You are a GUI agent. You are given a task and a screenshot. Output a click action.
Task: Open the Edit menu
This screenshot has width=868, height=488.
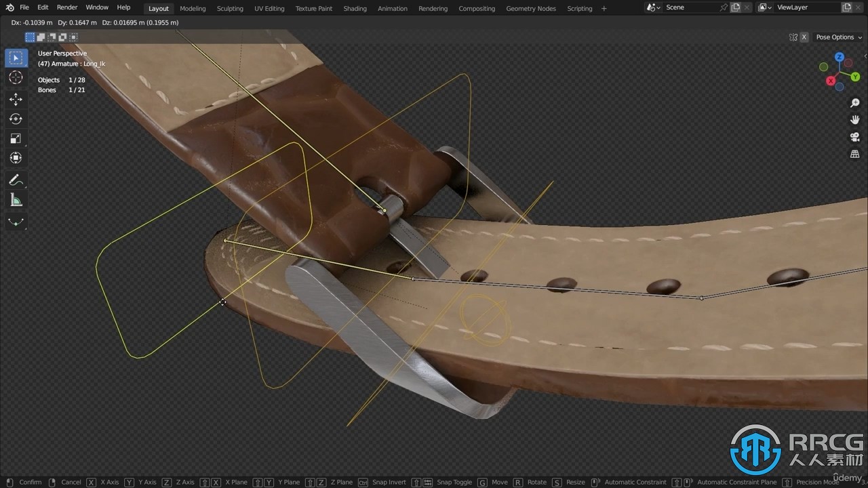tap(43, 7)
